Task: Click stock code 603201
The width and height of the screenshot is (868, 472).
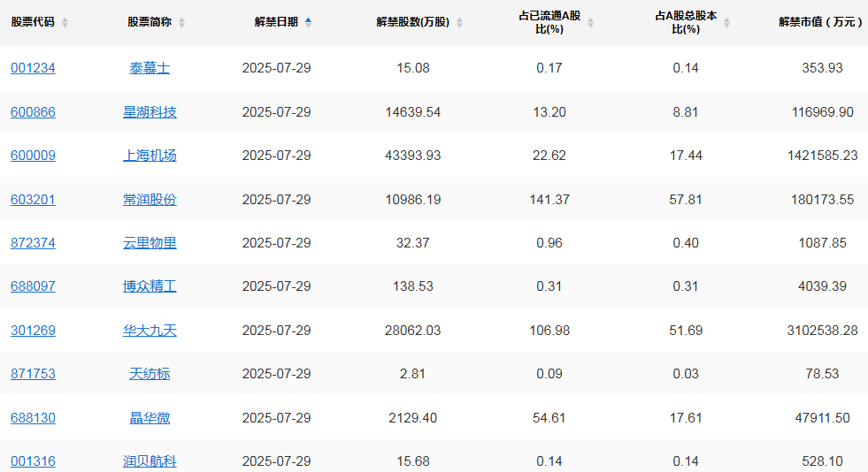Action: click(33, 200)
